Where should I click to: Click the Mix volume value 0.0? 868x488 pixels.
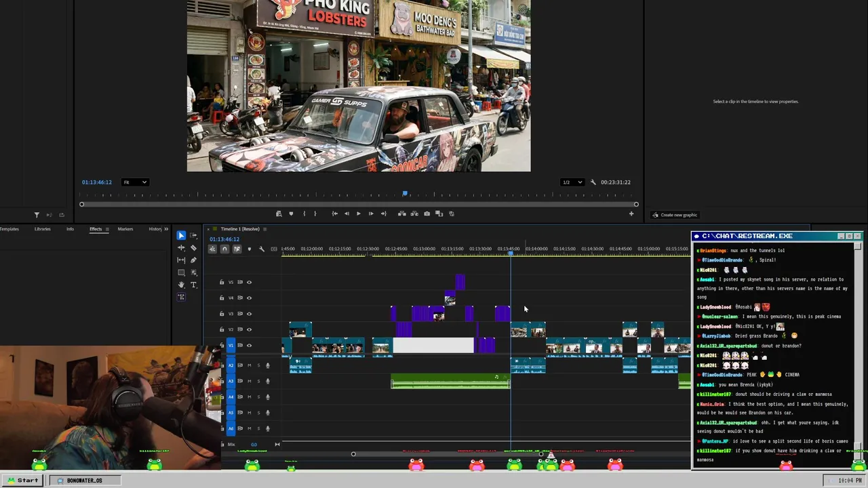click(254, 445)
